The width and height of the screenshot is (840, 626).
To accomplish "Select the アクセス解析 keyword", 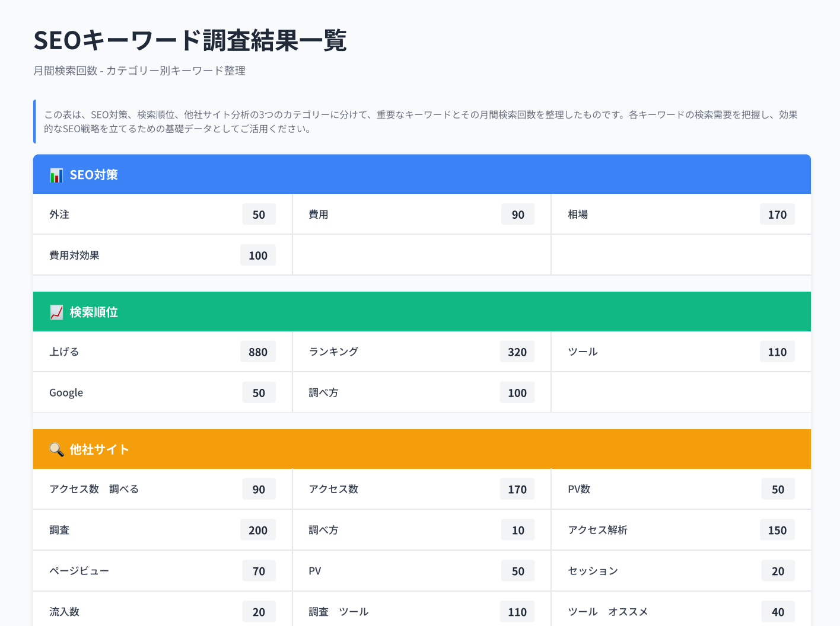I will coord(597,530).
